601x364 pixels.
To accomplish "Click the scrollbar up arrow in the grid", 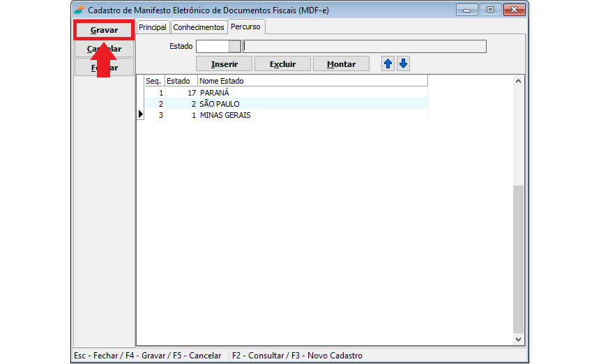I will click(518, 81).
